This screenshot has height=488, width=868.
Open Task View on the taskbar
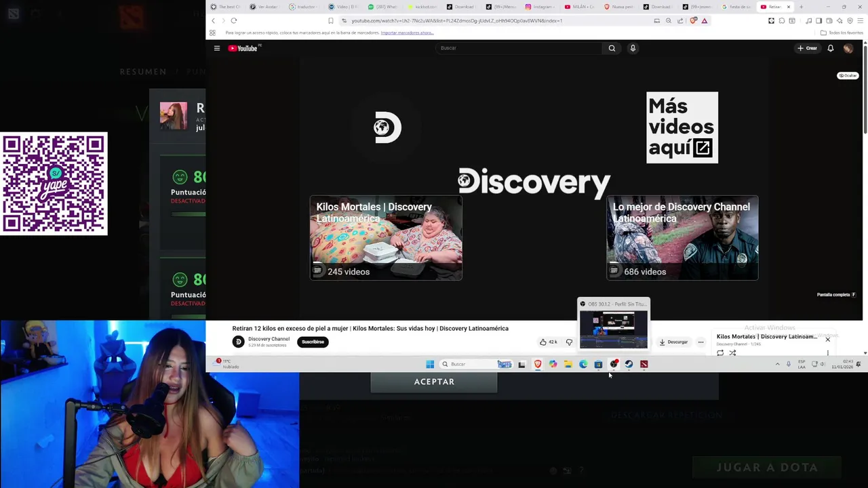(521, 364)
